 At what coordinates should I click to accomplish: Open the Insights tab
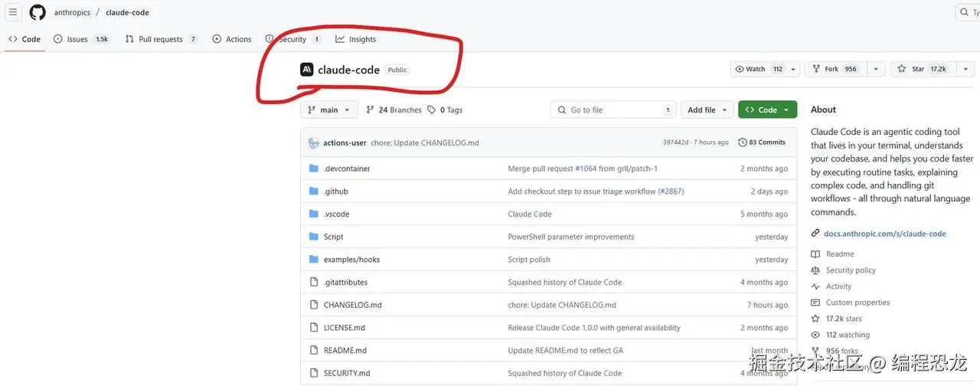(x=356, y=39)
